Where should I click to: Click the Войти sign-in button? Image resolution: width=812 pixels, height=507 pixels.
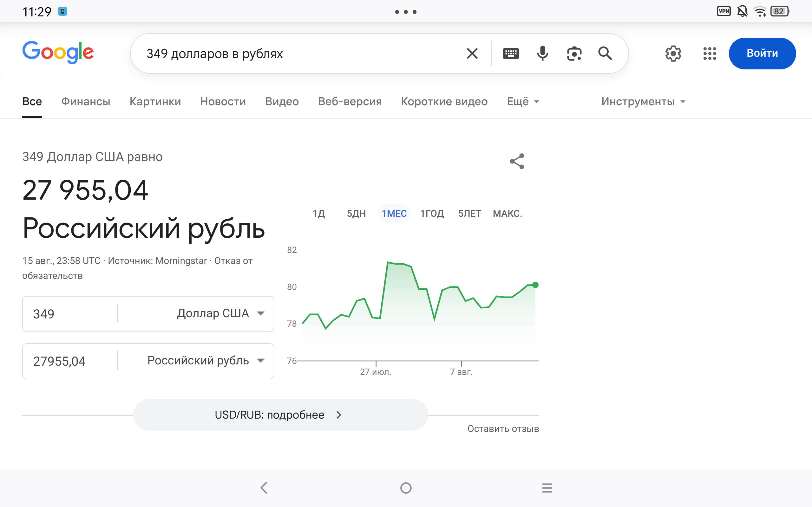(x=762, y=53)
